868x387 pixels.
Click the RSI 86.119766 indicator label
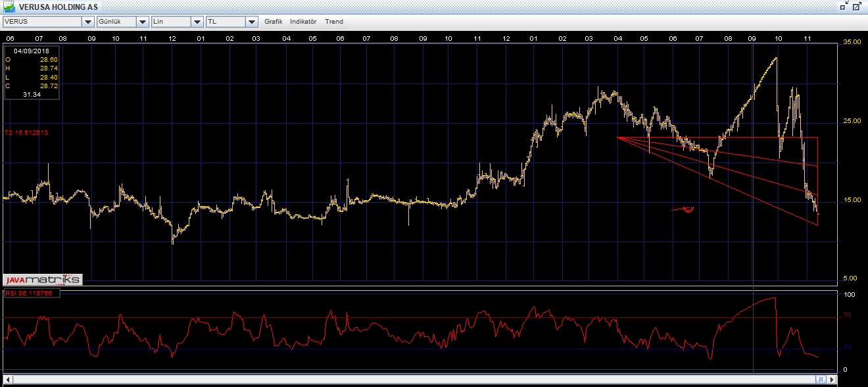click(x=30, y=294)
